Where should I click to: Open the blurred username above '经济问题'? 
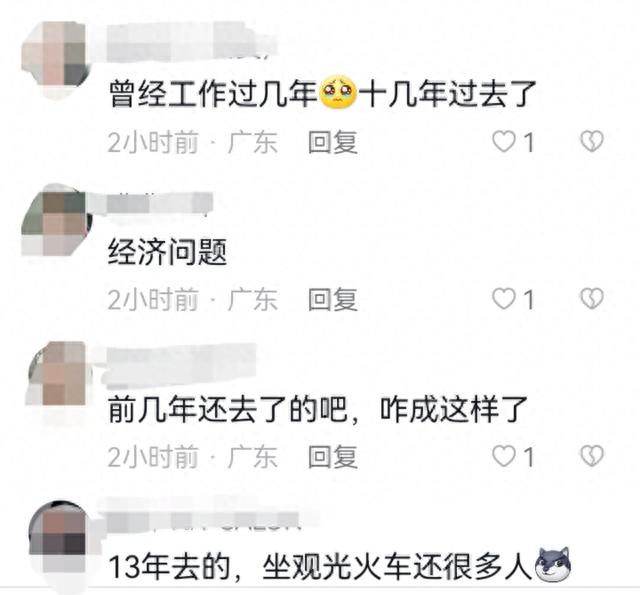pyautogui.click(x=159, y=204)
